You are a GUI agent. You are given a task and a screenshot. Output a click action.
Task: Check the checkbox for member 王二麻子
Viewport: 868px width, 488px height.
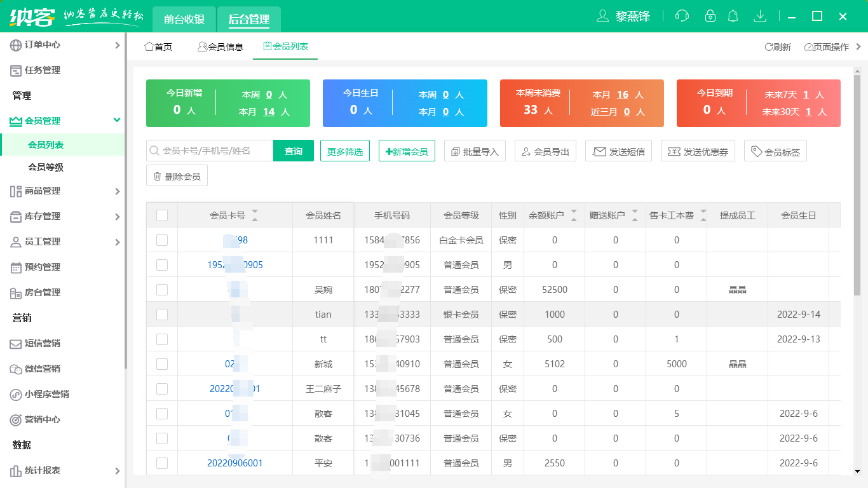point(161,388)
